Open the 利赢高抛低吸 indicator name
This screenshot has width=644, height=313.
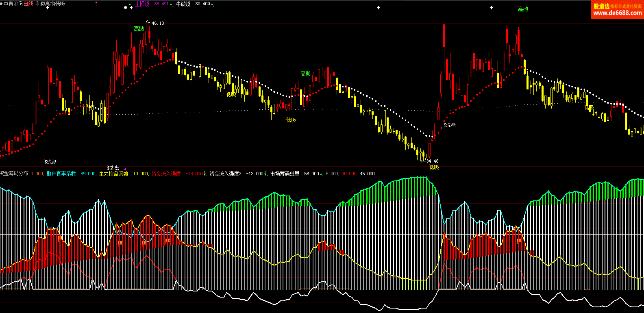(x=50, y=4)
